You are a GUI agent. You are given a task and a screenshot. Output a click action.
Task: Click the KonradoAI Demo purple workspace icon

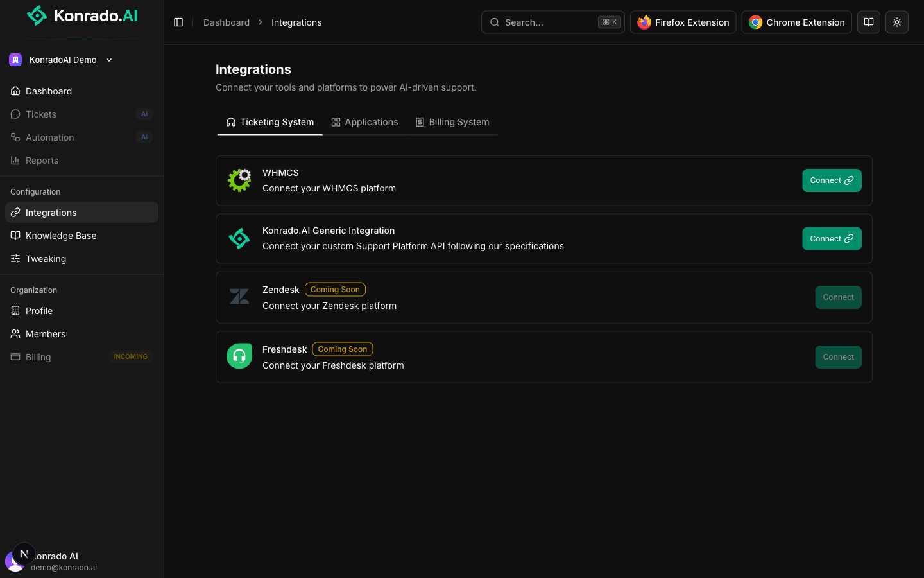point(15,60)
